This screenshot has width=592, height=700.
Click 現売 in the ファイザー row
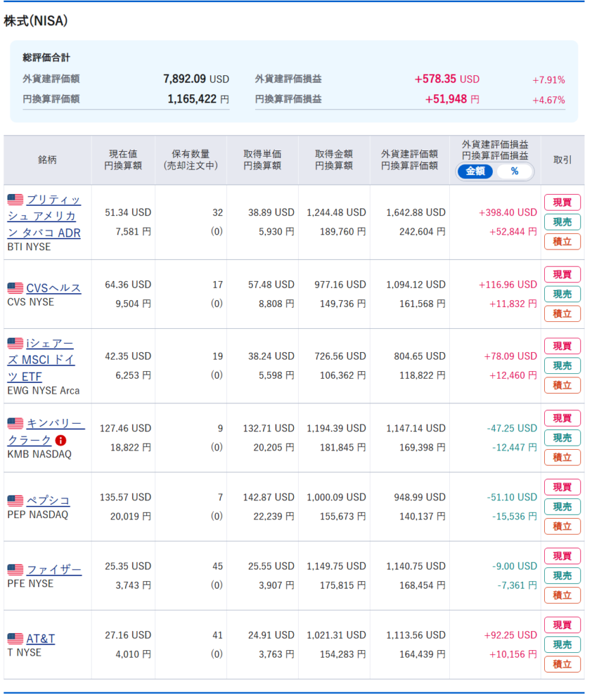click(562, 576)
